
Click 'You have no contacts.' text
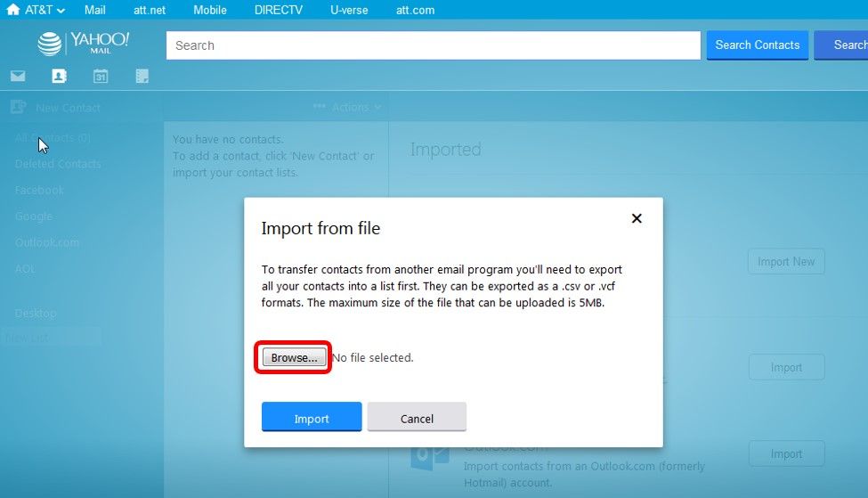tap(228, 140)
